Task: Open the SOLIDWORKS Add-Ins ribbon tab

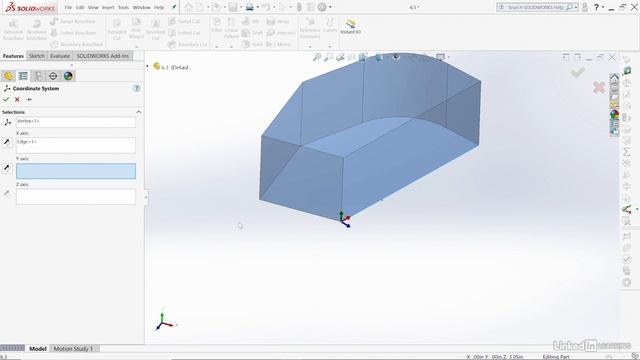Action: click(102, 56)
